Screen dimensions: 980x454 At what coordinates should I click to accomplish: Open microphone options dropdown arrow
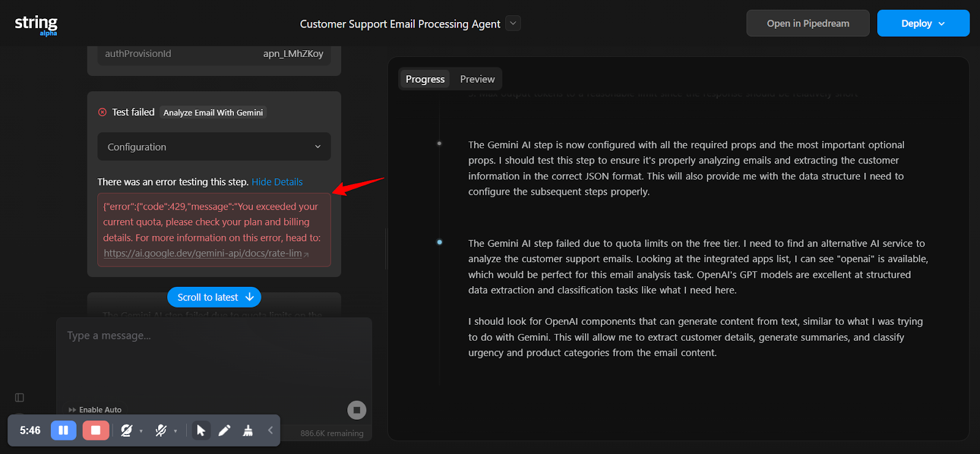(176, 431)
